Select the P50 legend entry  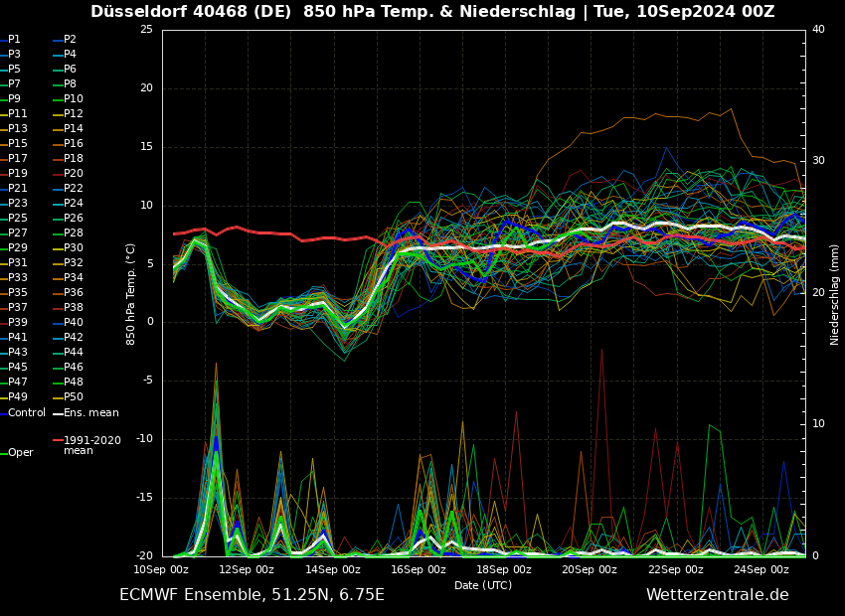pyautogui.click(x=74, y=397)
